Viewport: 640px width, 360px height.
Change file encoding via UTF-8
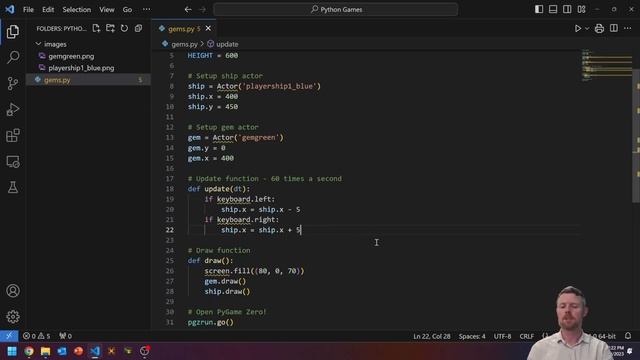[x=502, y=336]
